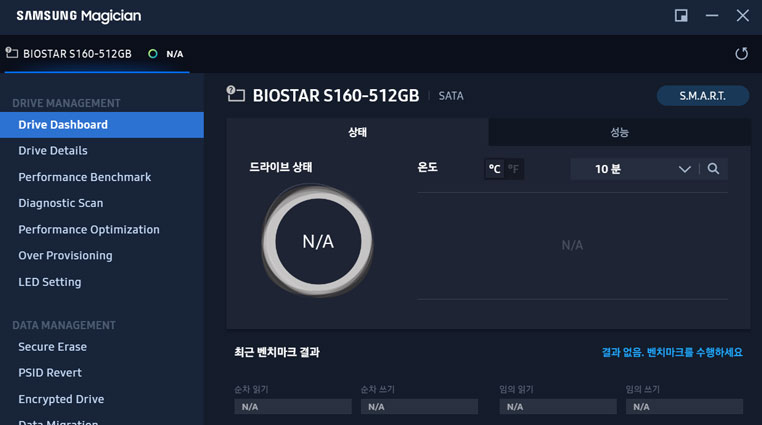Image resolution: width=762 pixels, height=425 pixels.
Task: Click the drive icon in top drive tab
Action: 12,52
